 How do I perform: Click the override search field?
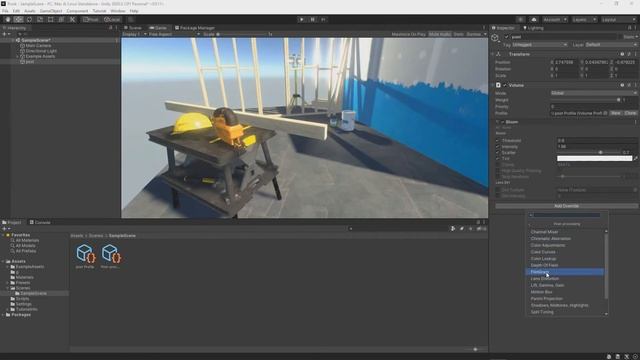coord(565,215)
